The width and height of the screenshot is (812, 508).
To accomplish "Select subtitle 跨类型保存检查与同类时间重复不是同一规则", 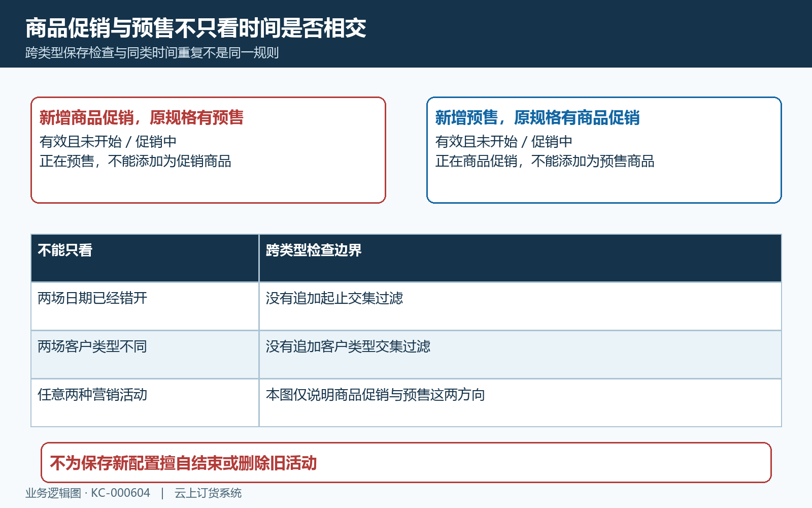I will (x=152, y=53).
